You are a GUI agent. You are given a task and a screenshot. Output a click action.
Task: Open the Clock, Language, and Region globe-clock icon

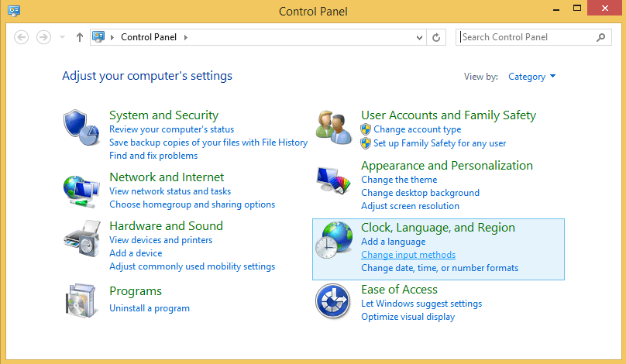tap(334, 240)
